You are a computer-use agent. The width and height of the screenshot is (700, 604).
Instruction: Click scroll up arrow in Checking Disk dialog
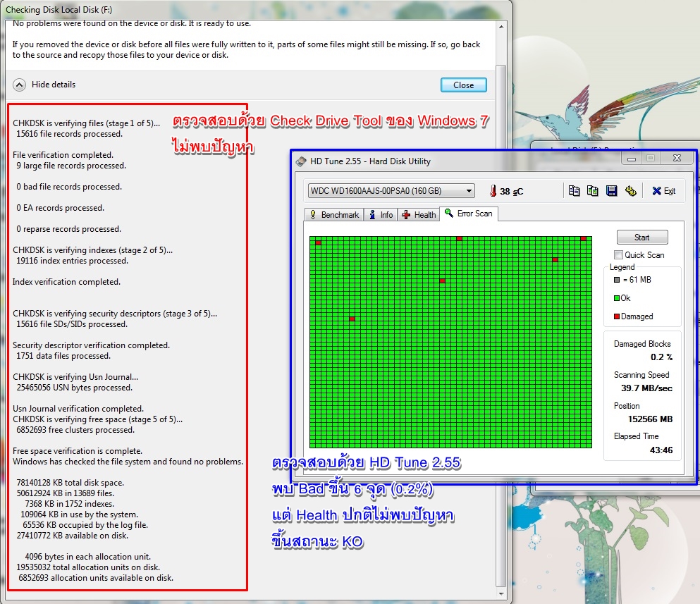coord(501,27)
